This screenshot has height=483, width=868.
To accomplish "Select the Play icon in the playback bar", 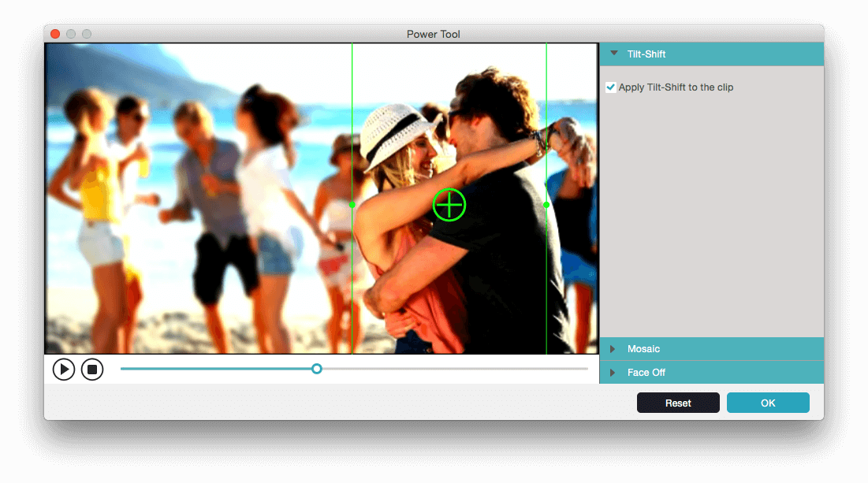I will pyautogui.click(x=64, y=369).
